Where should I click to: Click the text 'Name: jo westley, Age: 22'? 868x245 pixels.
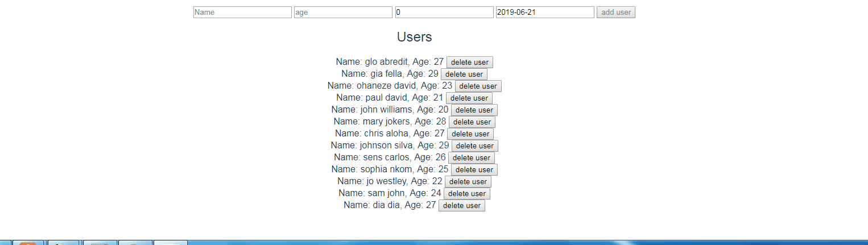[390, 181]
